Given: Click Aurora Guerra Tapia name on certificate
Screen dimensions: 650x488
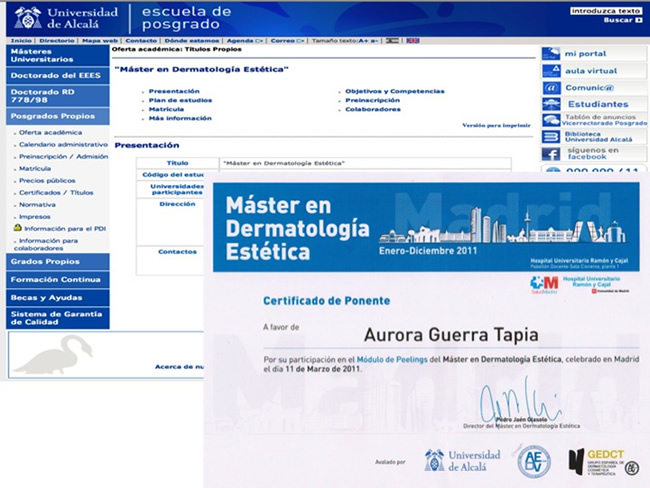Looking at the screenshot, I should click(451, 335).
